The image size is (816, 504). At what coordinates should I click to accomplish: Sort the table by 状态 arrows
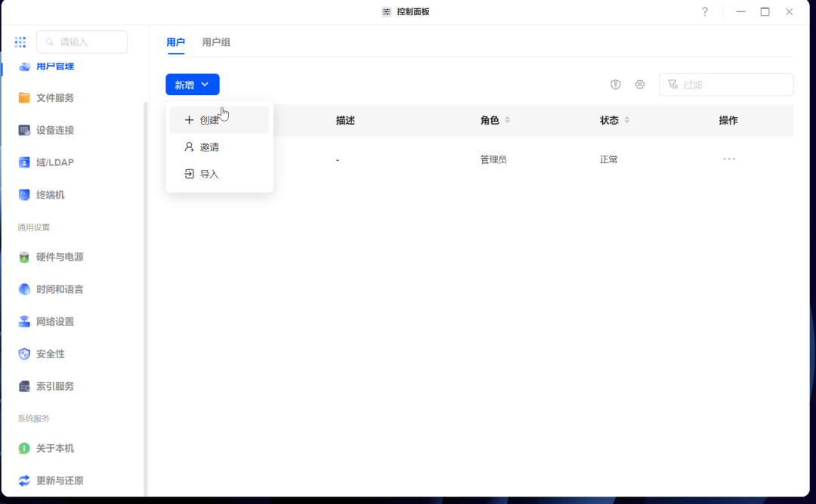point(627,120)
